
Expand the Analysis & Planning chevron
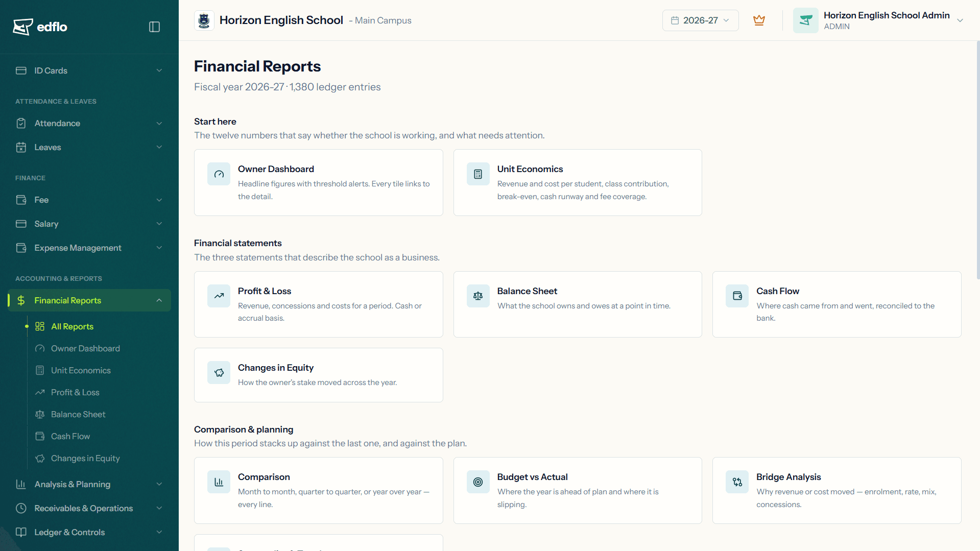[159, 484]
